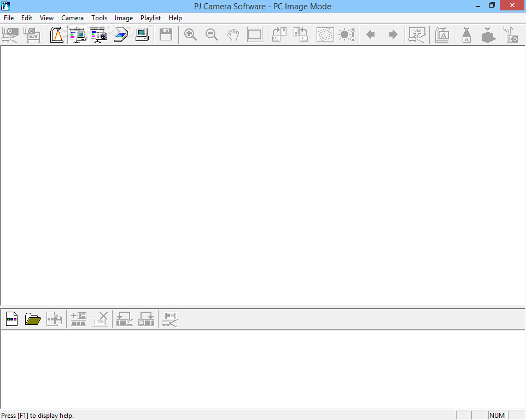Click the next right arrow icon
This screenshot has height=420, width=526.
(393, 34)
